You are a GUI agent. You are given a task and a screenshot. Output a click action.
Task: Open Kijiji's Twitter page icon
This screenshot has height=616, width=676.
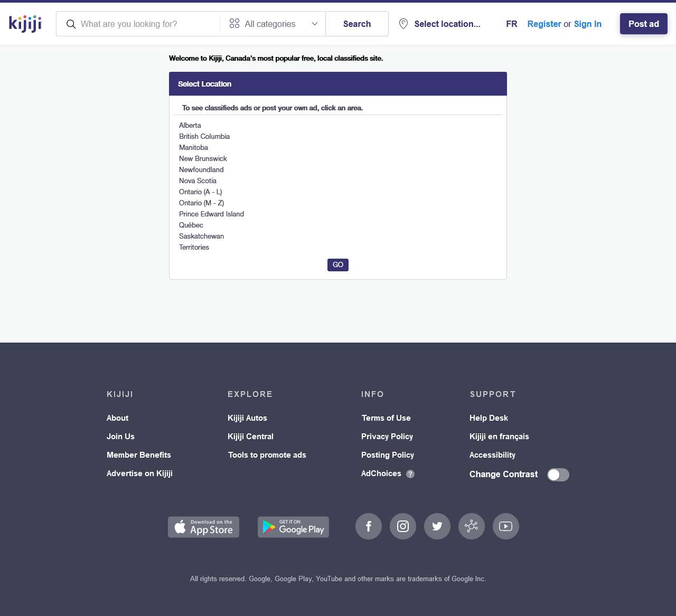pyautogui.click(x=437, y=526)
